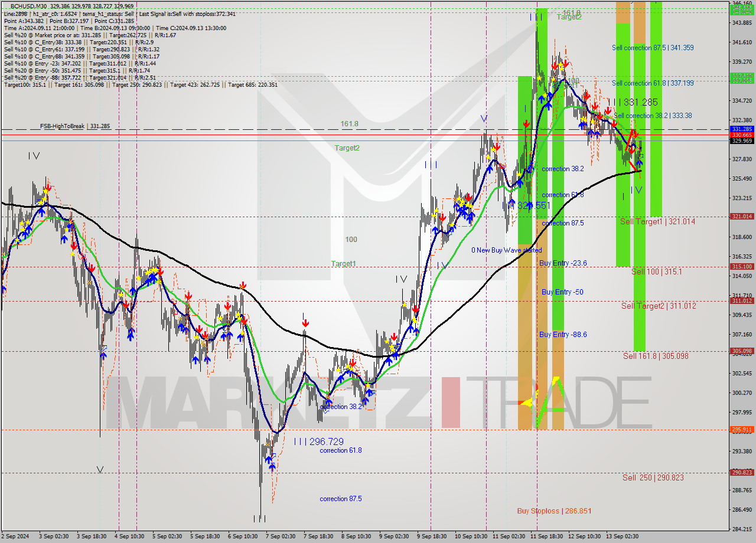
Task: Click the red 295.911 price axis tag
Action: (x=742, y=430)
